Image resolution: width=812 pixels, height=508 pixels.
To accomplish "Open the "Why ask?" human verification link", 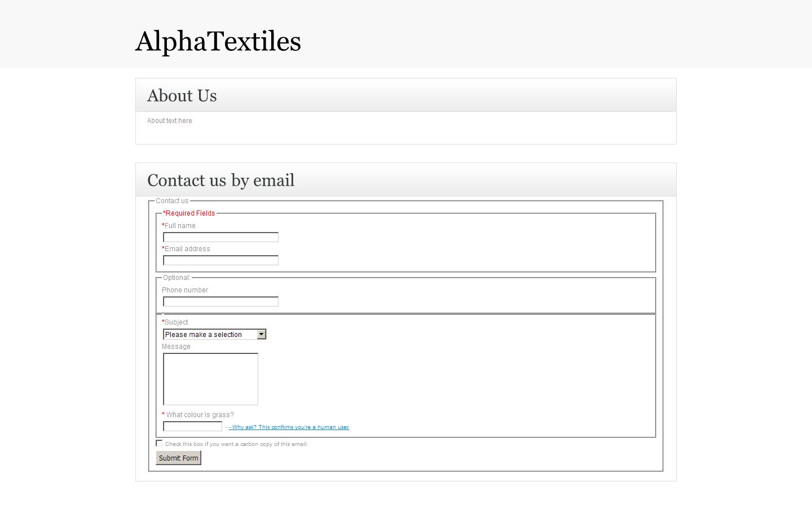I will coord(289,427).
